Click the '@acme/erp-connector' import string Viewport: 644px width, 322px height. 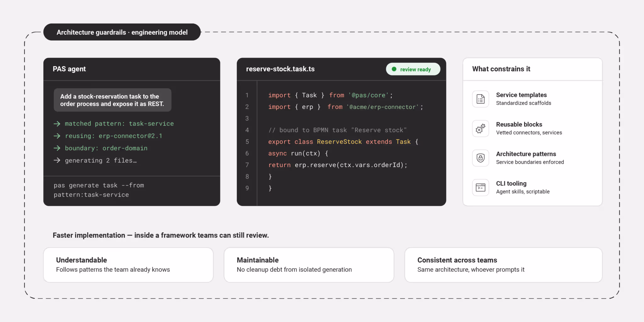[383, 107]
